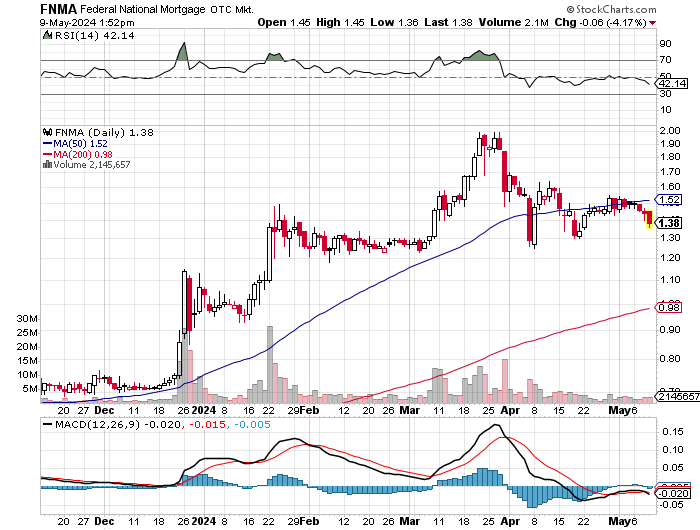700x530 pixels.
Task: Click the Volume 2.1M header value
Action: [513, 22]
